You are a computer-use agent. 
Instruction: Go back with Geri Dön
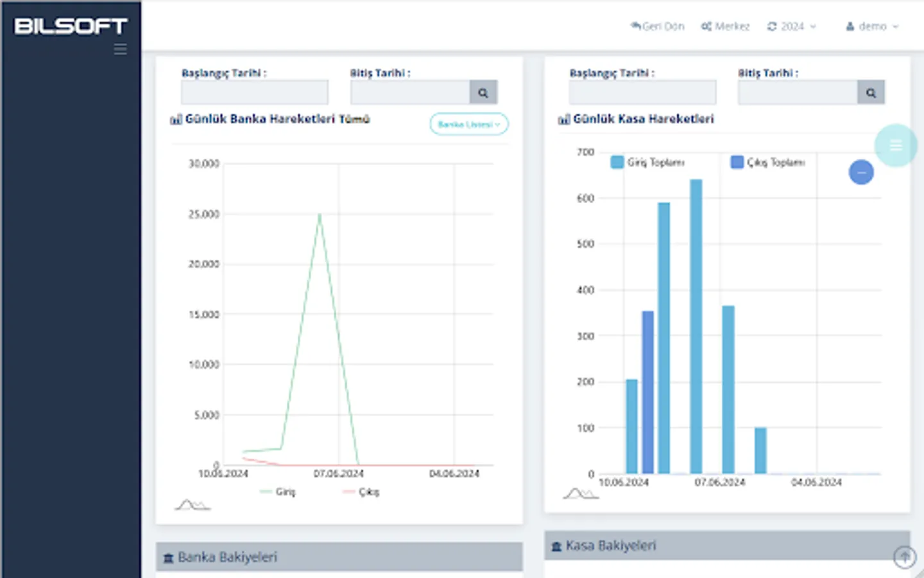(658, 26)
